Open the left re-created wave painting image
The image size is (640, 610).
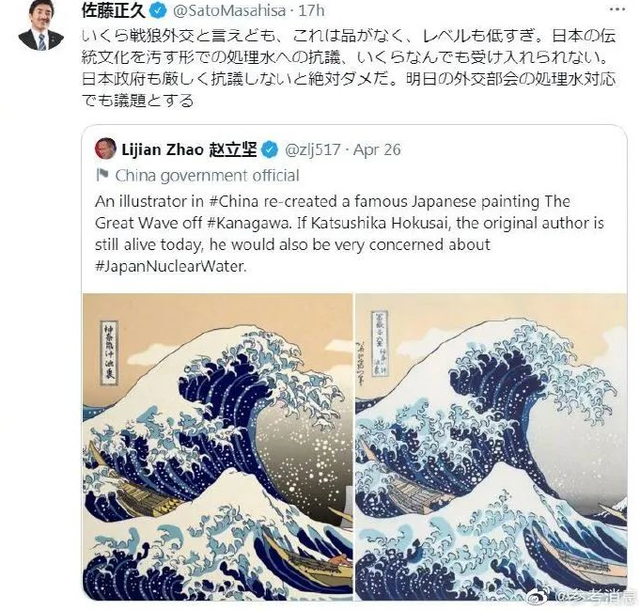point(218,447)
